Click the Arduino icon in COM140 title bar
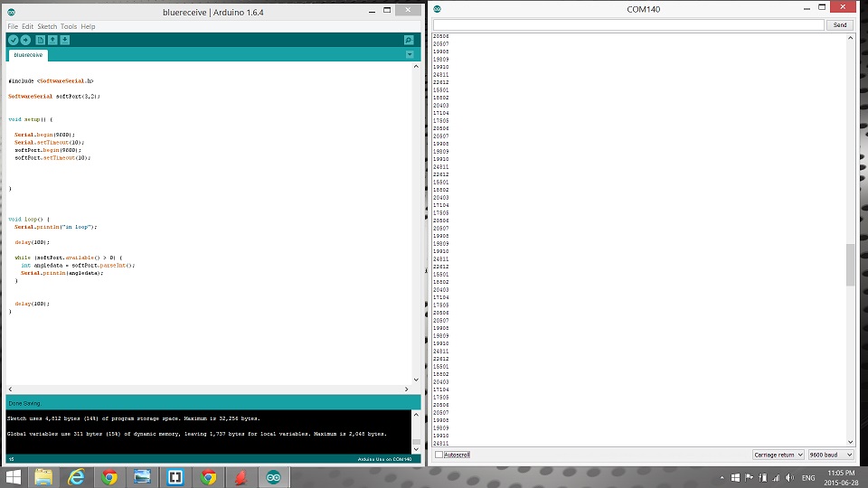Viewport: 868px width, 488px height. click(438, 9)
